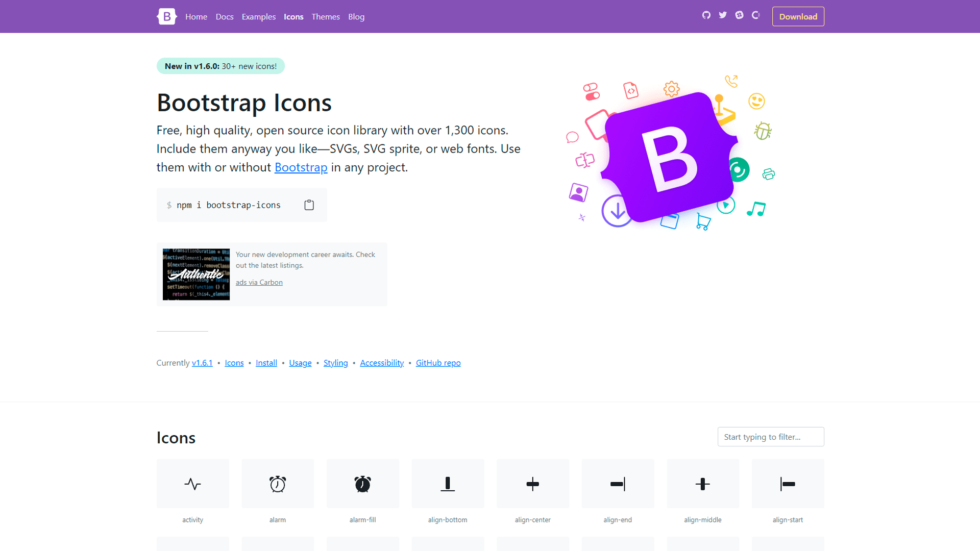Screen dimensions: 980x551
Task: Focus the 'Start typing to filter...' field
Action: [771, 437]
